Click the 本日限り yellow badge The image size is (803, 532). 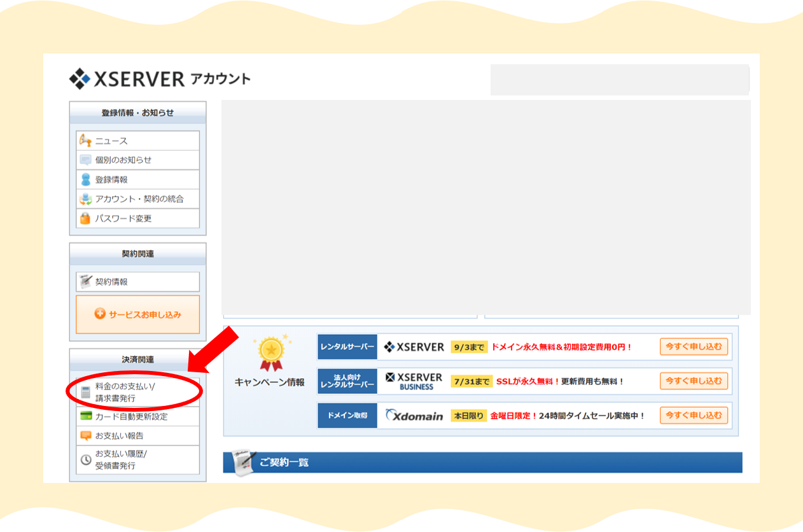coord(468,416)
